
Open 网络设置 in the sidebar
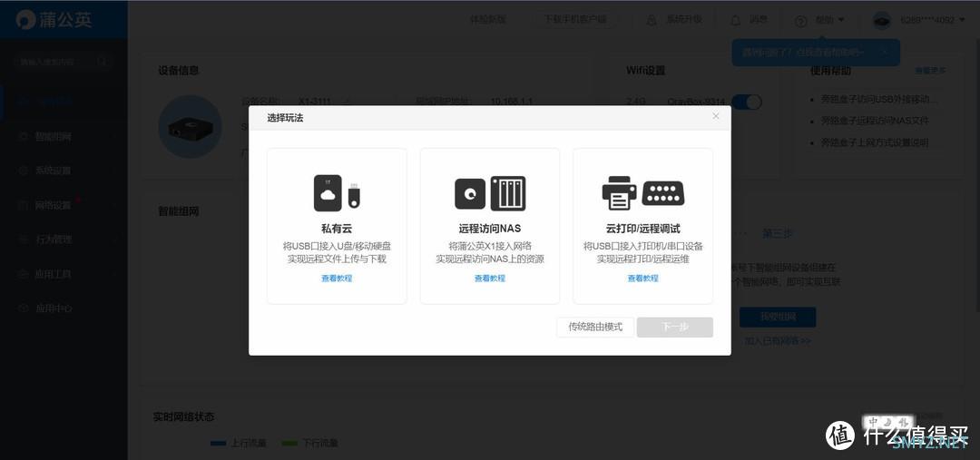click(x=54, y=205)
